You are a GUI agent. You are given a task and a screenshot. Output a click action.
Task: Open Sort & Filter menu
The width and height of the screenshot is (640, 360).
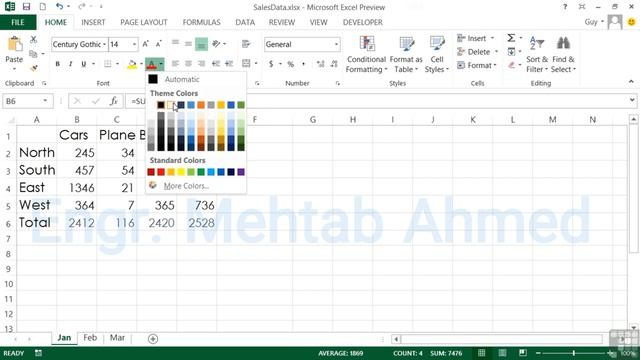[x=537, y=54]
